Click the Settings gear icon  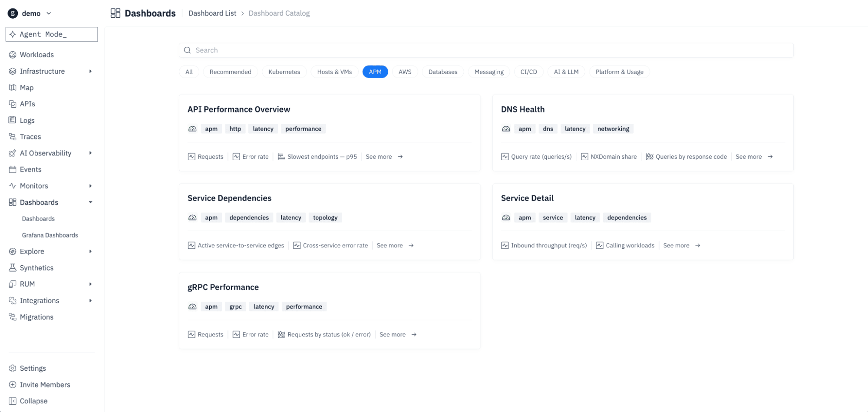coord(13,368)
